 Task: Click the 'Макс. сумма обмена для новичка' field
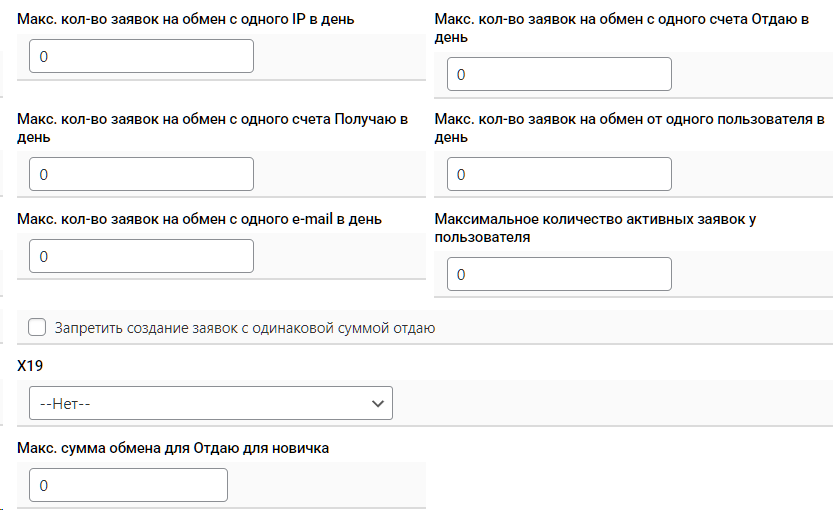point(128,486)
